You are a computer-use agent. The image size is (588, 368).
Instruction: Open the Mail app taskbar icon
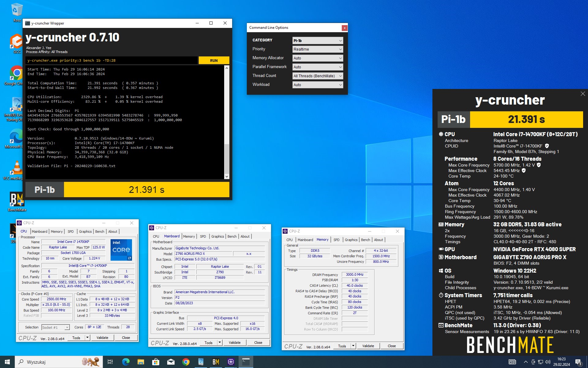coord(171,362)
